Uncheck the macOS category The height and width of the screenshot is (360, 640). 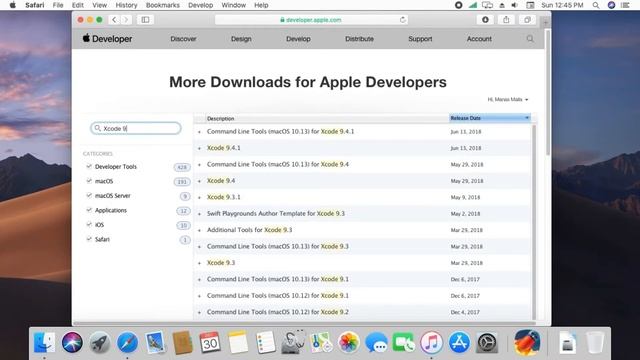[x=89, y=181]
